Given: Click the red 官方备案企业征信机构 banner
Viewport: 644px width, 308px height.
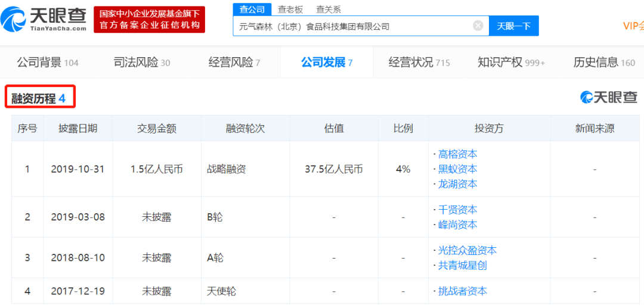Looking at the screenshot, I should [150, 19].
